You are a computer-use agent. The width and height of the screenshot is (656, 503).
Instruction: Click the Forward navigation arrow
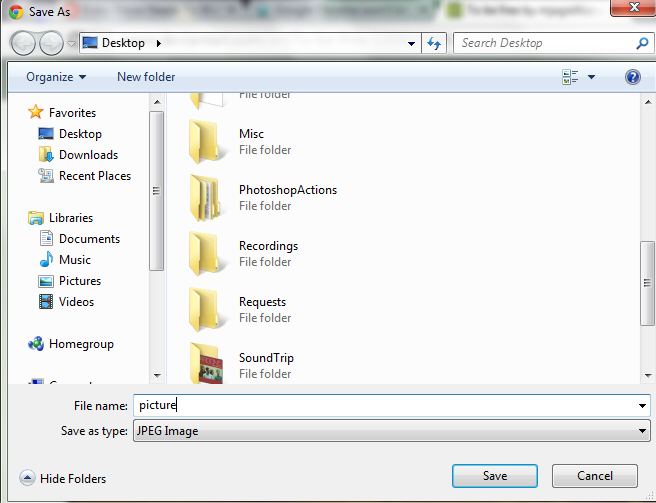51,43
